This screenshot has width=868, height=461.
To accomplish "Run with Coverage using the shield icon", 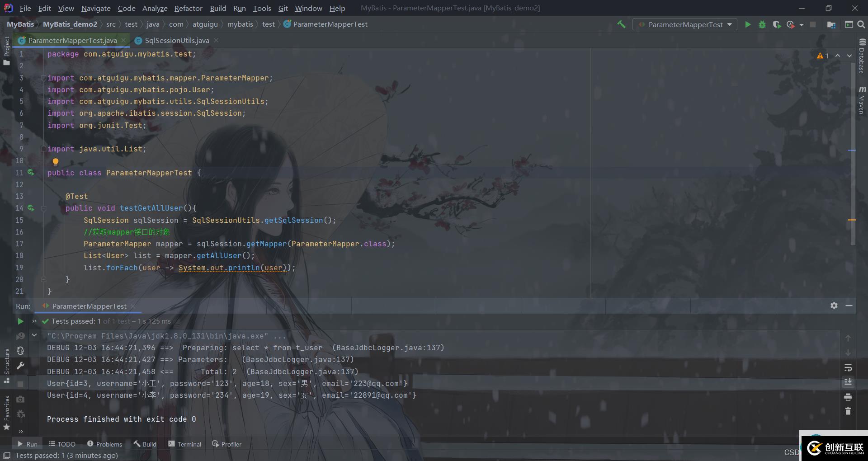I will [777, 24].
